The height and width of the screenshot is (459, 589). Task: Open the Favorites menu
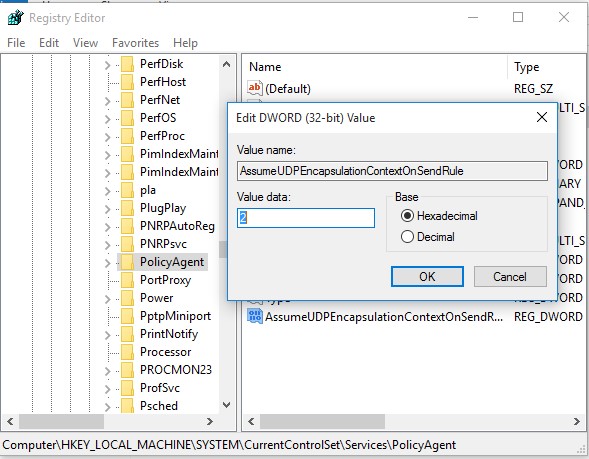click(x=135, y=43)
